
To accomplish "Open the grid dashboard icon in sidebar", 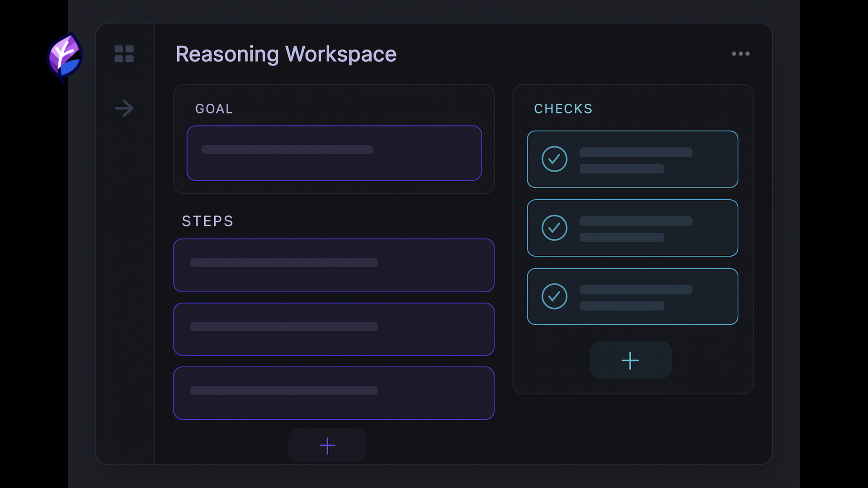I will click(124, 54).
